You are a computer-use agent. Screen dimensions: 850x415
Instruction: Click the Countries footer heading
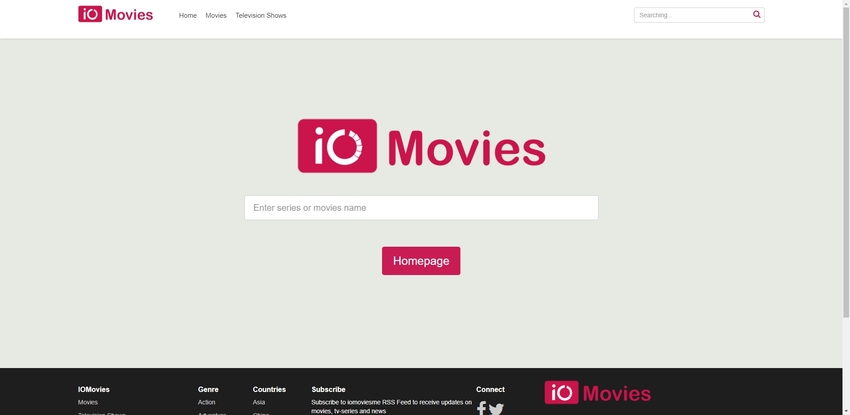pyautogui.click(x=269, y=390)
